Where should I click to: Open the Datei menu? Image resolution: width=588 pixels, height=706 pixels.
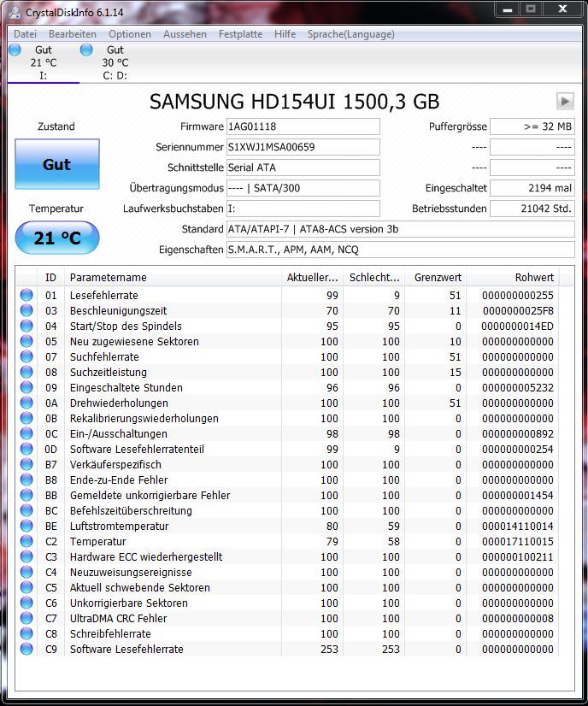click(26, 34)
